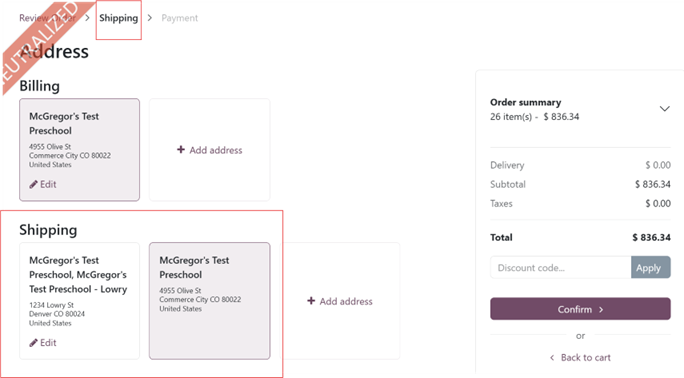Open Payment breadcrumb step
Viewport: 684px width, 378px height.
[180, 18]
